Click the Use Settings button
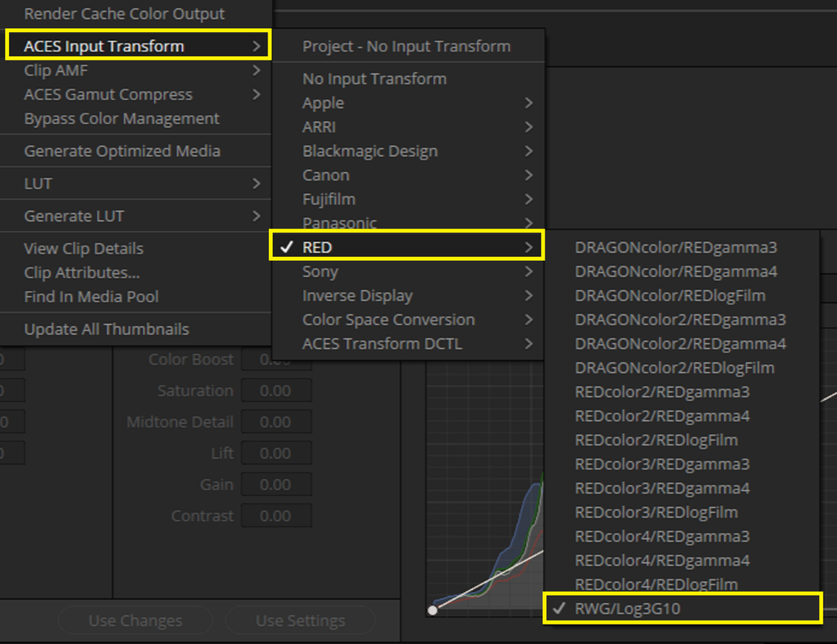837x644 pixels. coord(300,621)
